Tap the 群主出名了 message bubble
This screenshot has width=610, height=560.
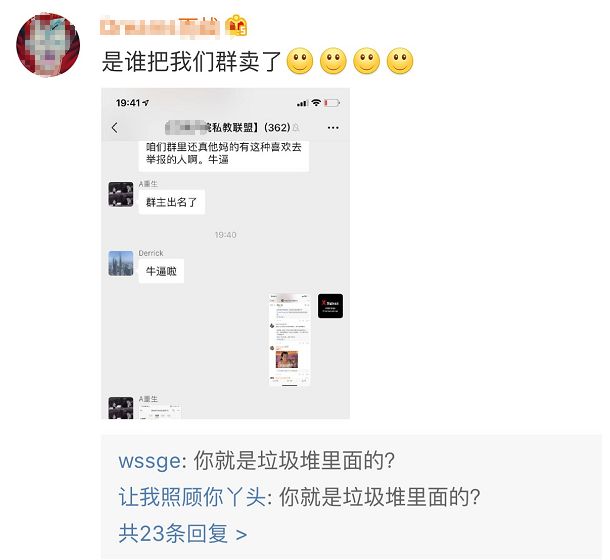pyautogui.click(x=172, y=202)
